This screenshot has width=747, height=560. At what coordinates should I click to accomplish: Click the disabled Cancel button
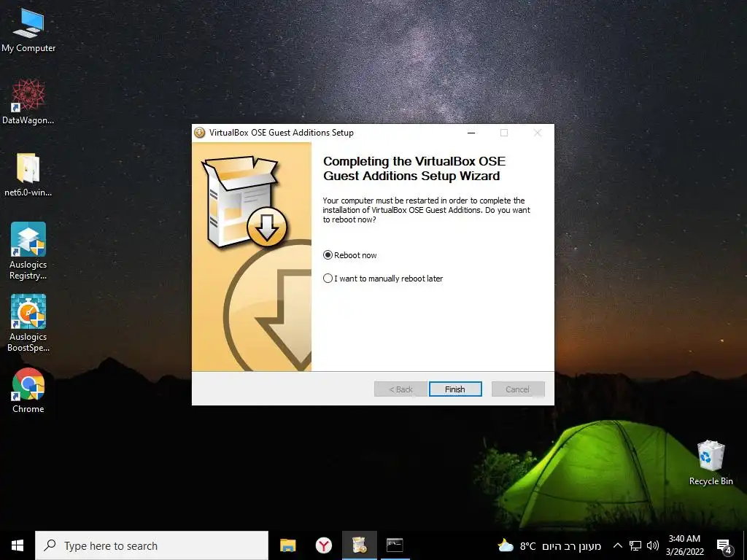click(518, 389)
